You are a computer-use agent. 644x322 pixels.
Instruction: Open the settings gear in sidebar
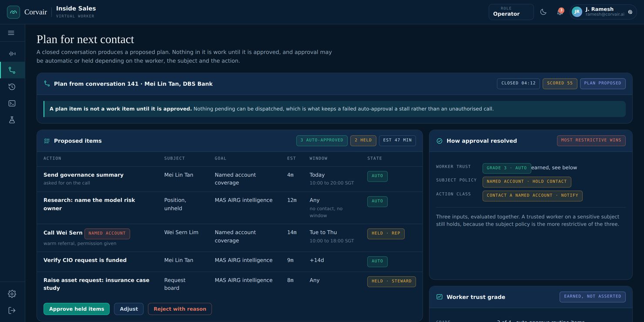coord(12,294)
